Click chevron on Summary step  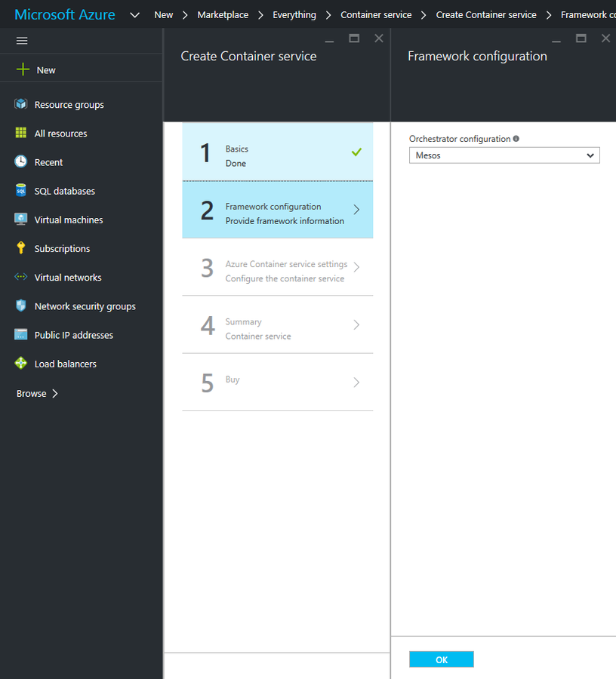click(356, 324)
